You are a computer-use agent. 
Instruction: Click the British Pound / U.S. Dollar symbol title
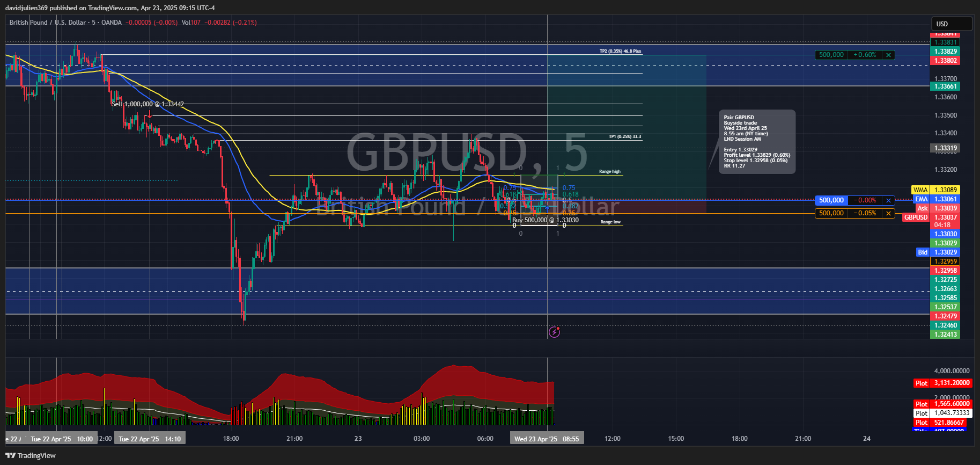tap(47, 23)
